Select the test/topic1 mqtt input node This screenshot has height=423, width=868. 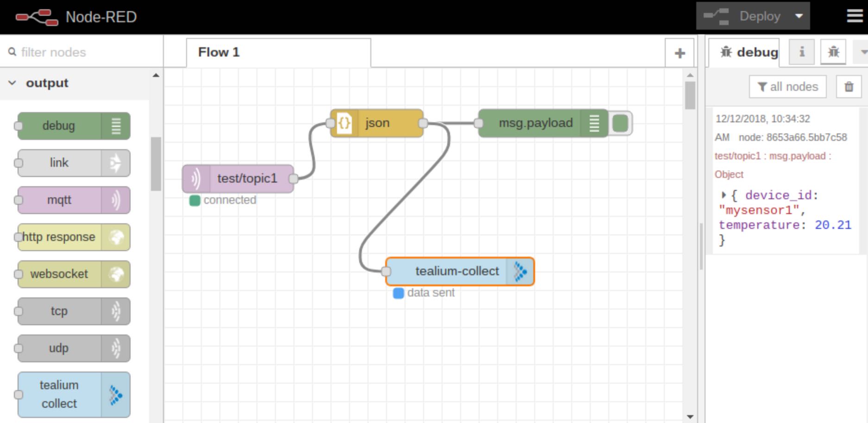tap(238, 178)
